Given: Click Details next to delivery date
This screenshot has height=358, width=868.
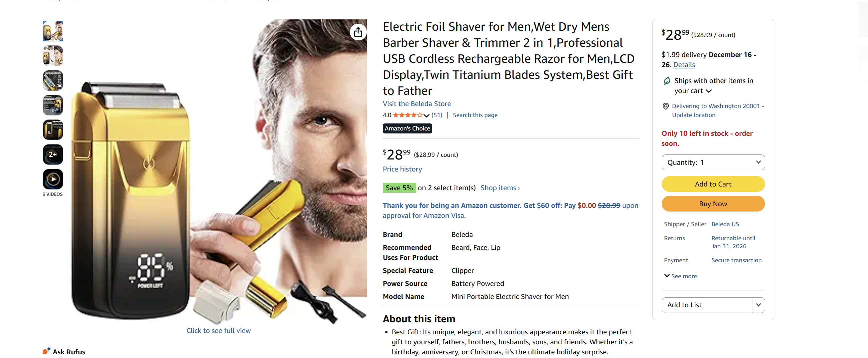Looking at the screenshot, I should 684,65.
